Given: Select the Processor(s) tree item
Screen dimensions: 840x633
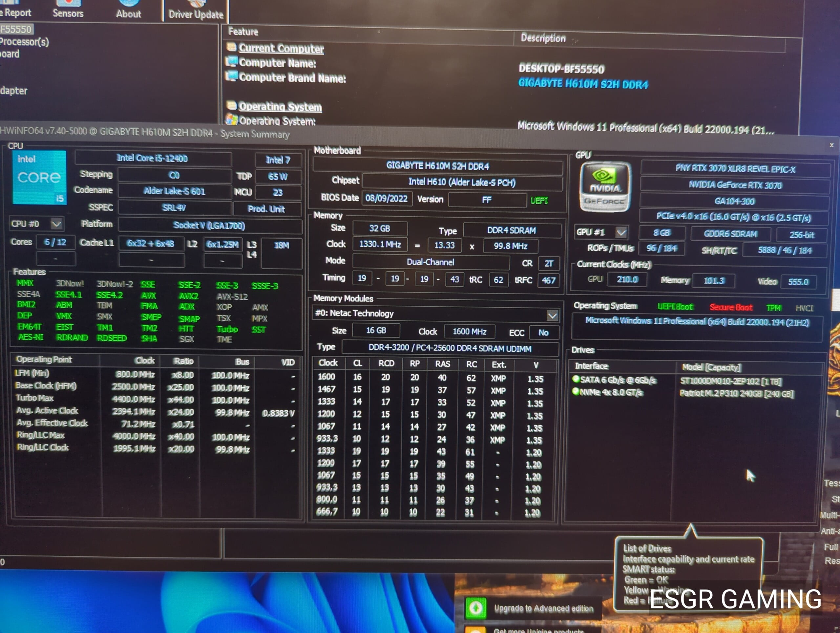Looking at the screenshot, I should [24, 41].
